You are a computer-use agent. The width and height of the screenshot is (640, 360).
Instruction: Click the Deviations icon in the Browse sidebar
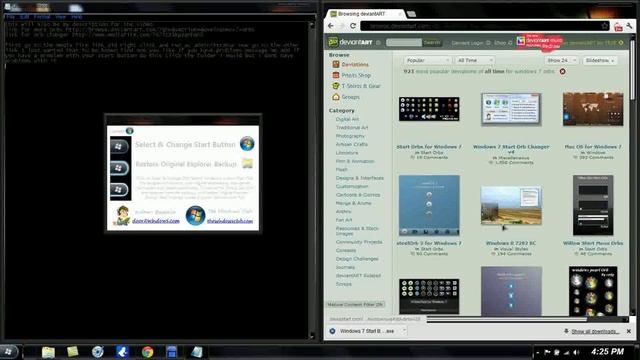click(336, 64)
